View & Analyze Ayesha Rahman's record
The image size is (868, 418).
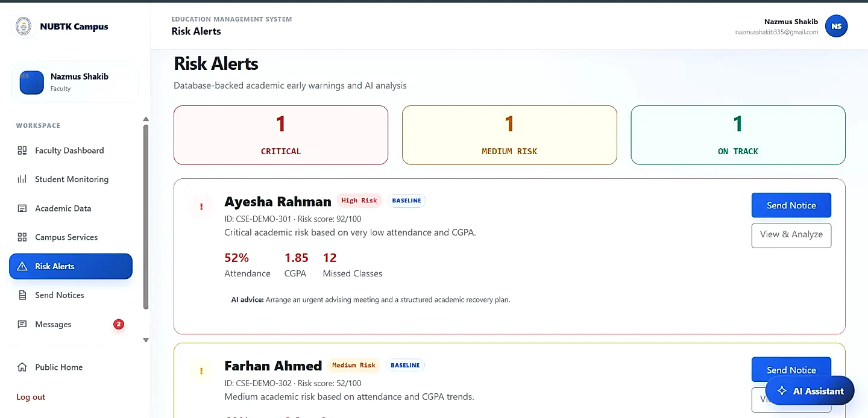coord(791,235)
